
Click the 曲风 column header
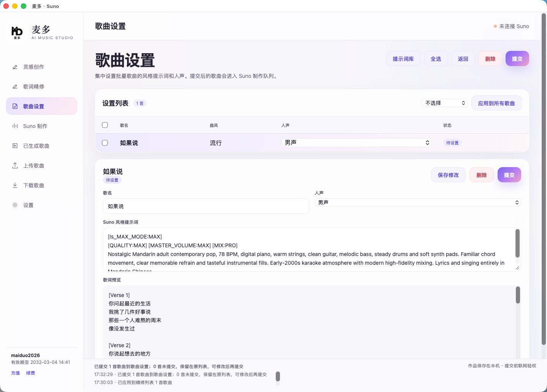pos(214,125)
